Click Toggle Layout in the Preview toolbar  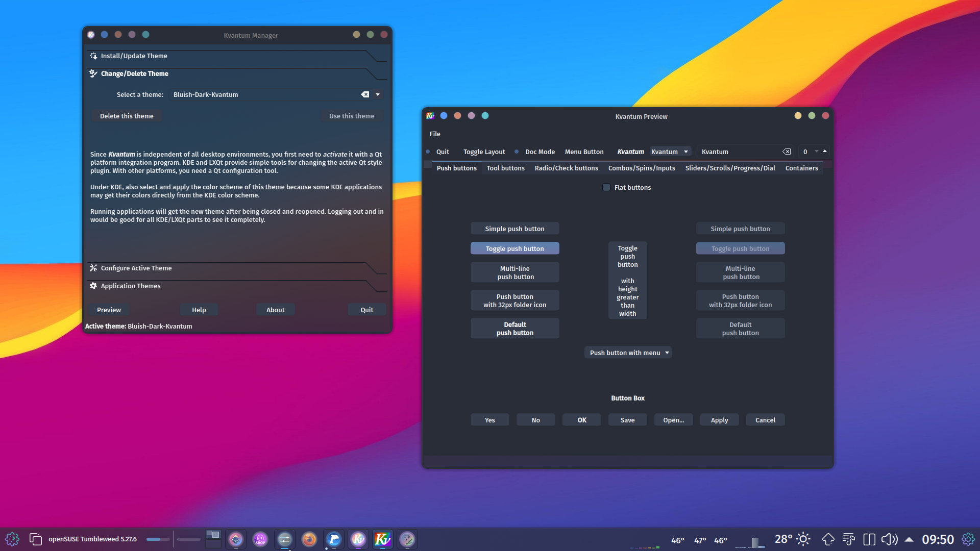tap(484, 152)
